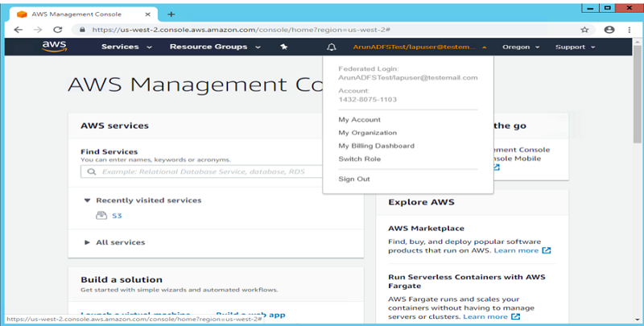Open the Resource Groups dropdown
Image resolution: width=644 pixels, height=326 pixels.
[215, 47]
